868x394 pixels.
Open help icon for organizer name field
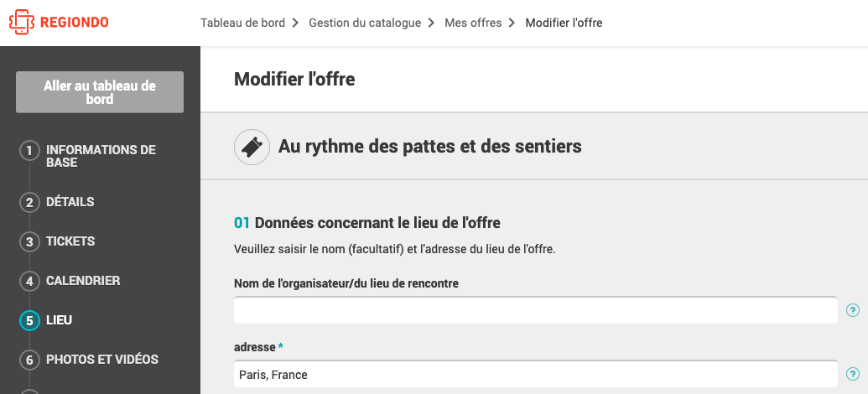853,310
